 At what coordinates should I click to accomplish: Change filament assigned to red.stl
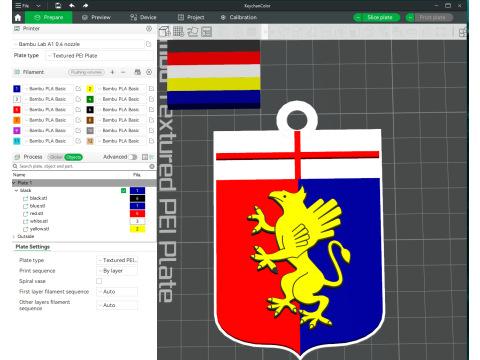137,213
